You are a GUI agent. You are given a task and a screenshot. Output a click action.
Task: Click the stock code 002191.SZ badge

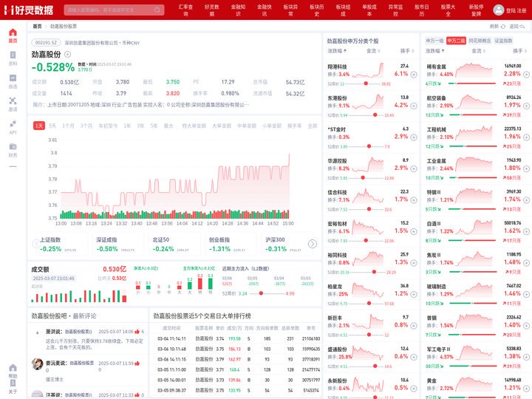coord(46,43)
